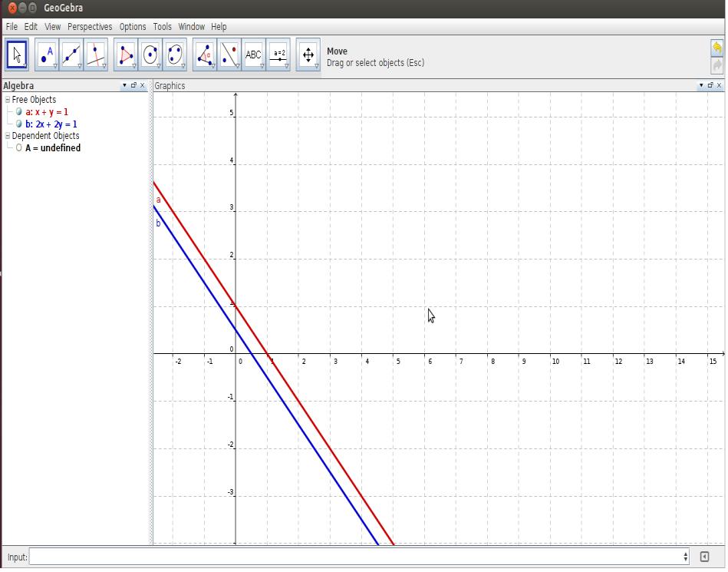Open the Tools menu
The width and height of the screenshot is (728, 572).
(163, 27)
